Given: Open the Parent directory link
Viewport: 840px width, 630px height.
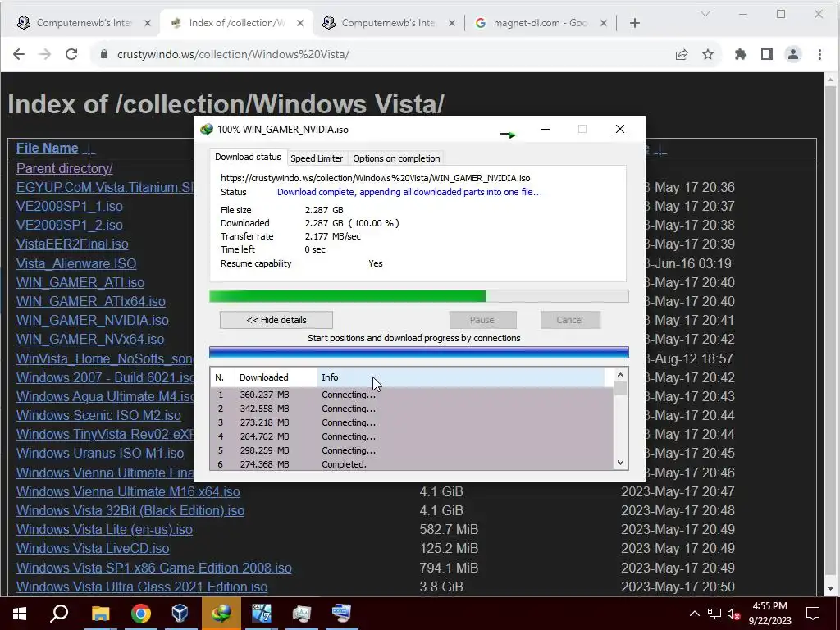Looking at the screenshot, I should click(x=64, y=168).
